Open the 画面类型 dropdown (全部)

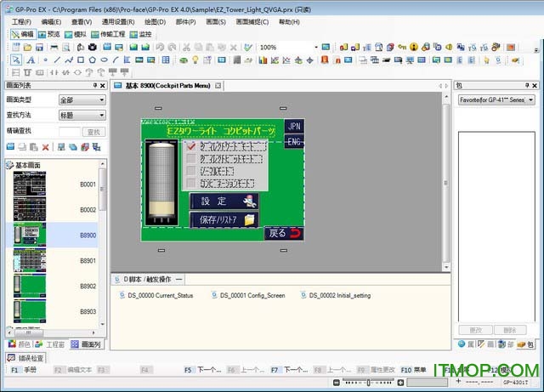(x=82, y=100)
